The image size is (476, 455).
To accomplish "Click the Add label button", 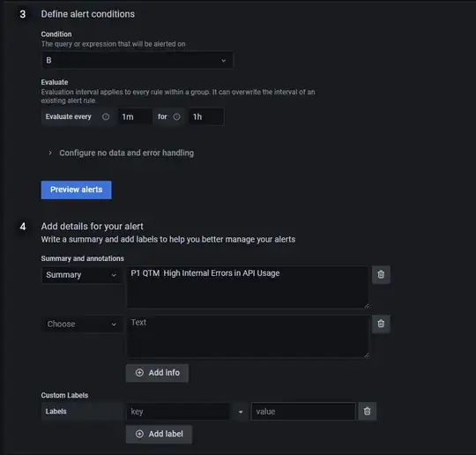I will (159, 434).
